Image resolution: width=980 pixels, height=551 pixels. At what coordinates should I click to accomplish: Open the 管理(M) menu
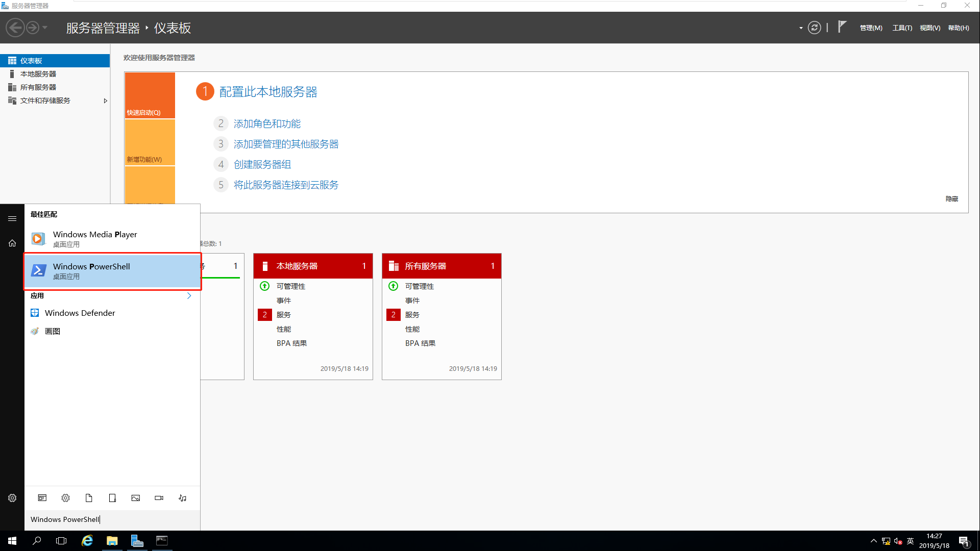tap(871, 28)
